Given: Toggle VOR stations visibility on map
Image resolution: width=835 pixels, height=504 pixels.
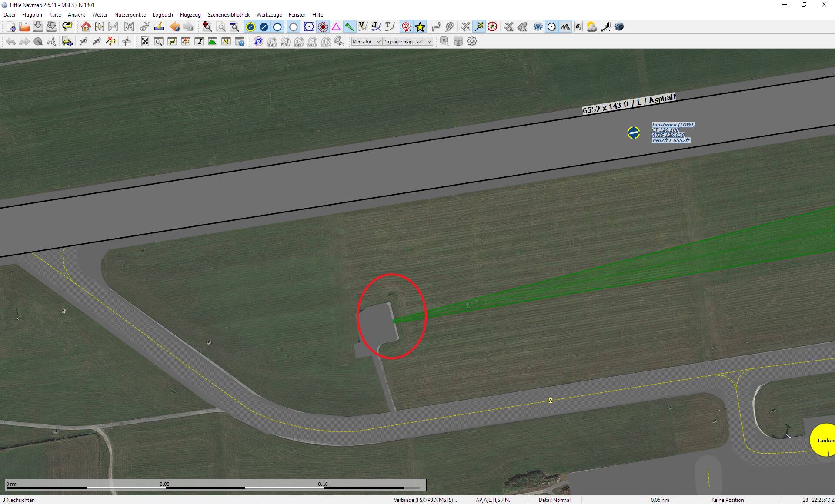Looking at the screenshot, I should coord(309,27).
